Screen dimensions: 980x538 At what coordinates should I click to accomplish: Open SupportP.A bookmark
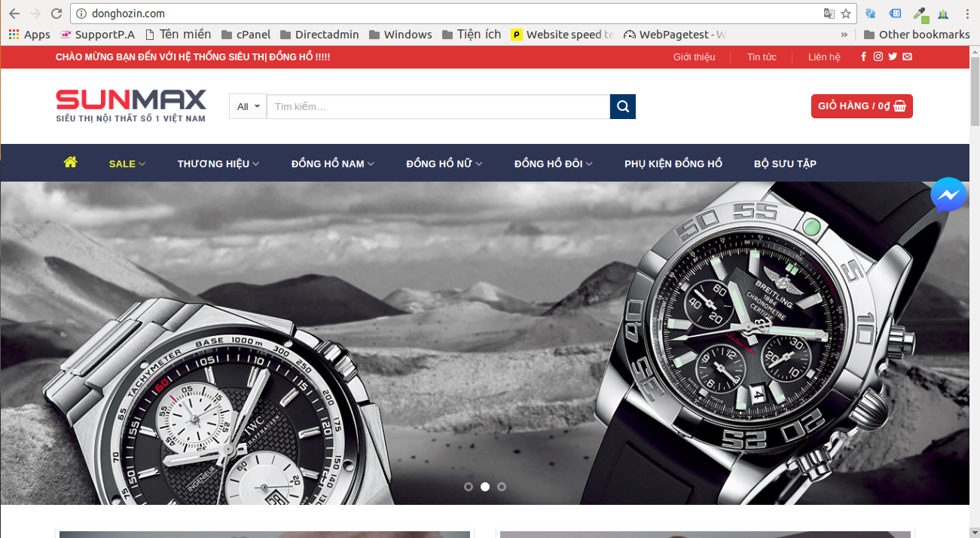pos(98,35)
